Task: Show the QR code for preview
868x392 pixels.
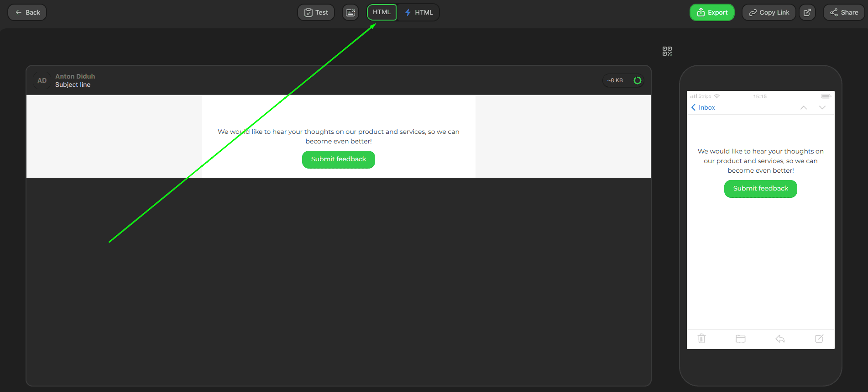Action: coord(667,51)
